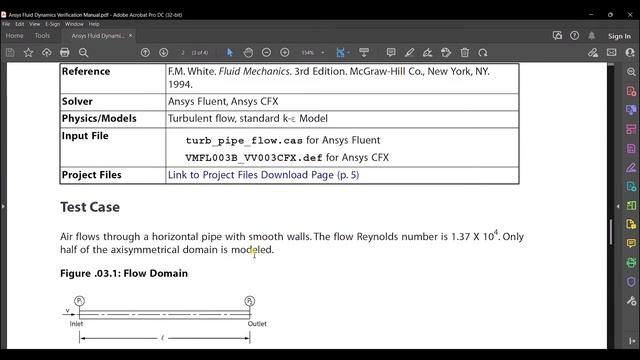Open the Find text tool
The image size is (640, 360).
(83, 53)
